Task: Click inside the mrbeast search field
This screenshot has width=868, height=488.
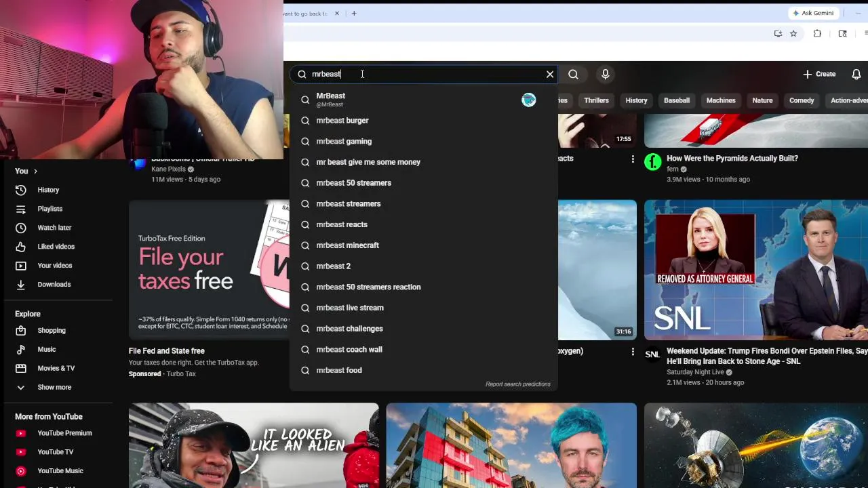Action: 424,75
